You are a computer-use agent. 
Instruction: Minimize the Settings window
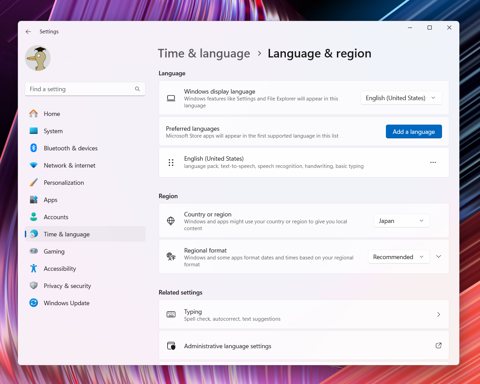pyautogui.click(x=410, y=28)
